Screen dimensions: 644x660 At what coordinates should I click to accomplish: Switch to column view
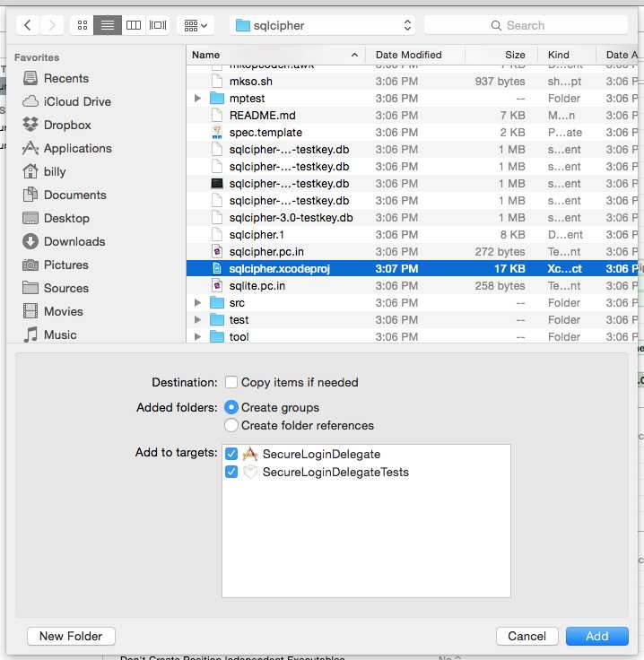[x=134, y=25]
